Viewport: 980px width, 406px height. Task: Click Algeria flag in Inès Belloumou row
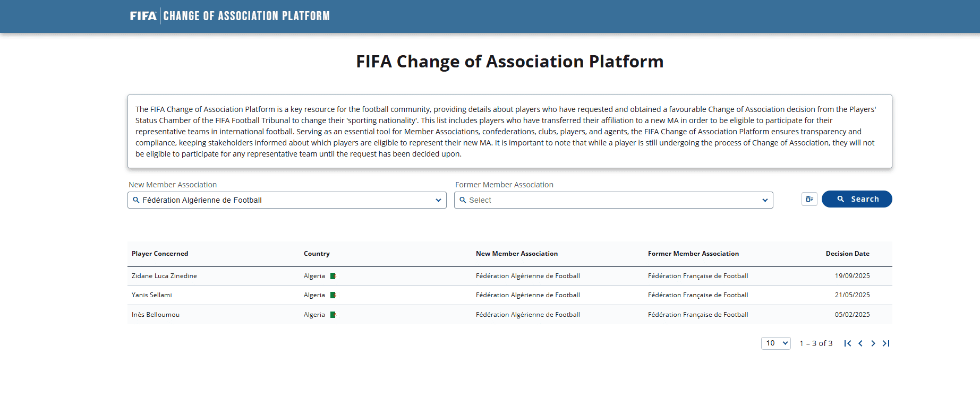point(333,315)
